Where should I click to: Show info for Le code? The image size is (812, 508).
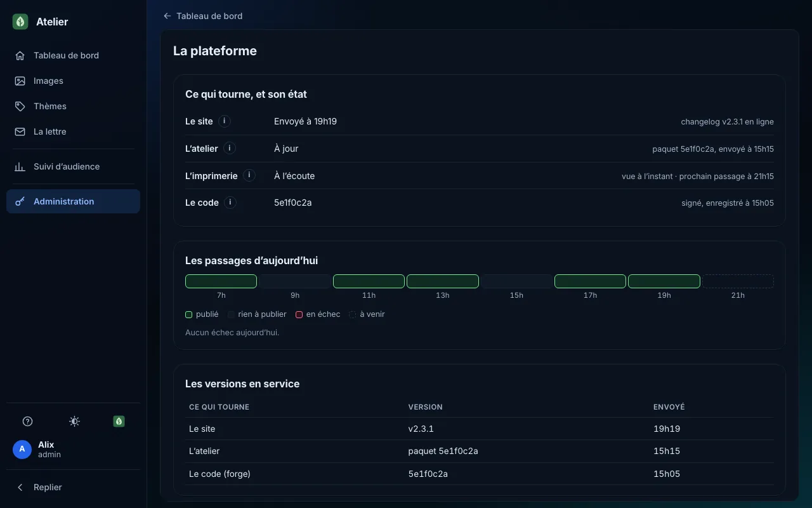(230, 203)
